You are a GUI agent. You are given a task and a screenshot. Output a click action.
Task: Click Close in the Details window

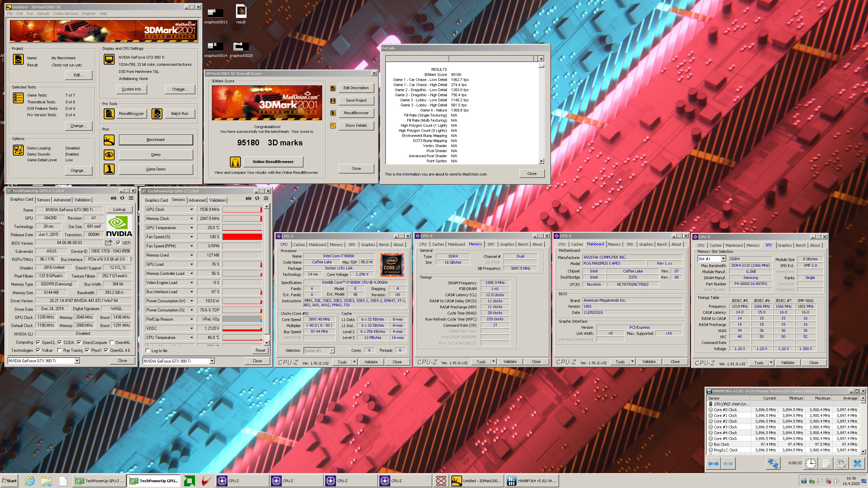(532, 174)
